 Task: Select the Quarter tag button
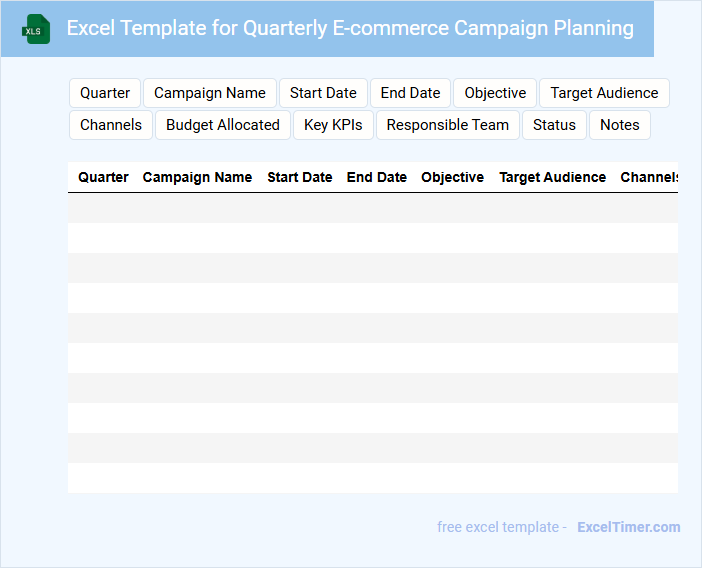tap(105, 93)
